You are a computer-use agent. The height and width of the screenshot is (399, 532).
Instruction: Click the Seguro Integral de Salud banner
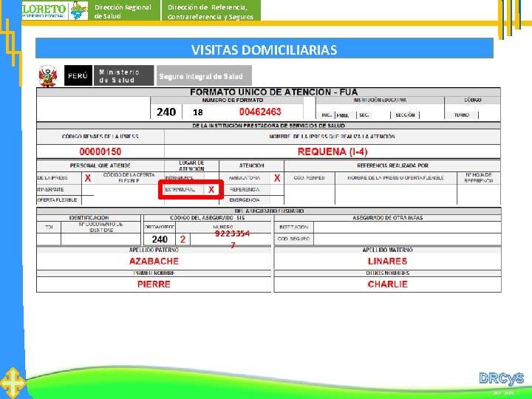204,75
